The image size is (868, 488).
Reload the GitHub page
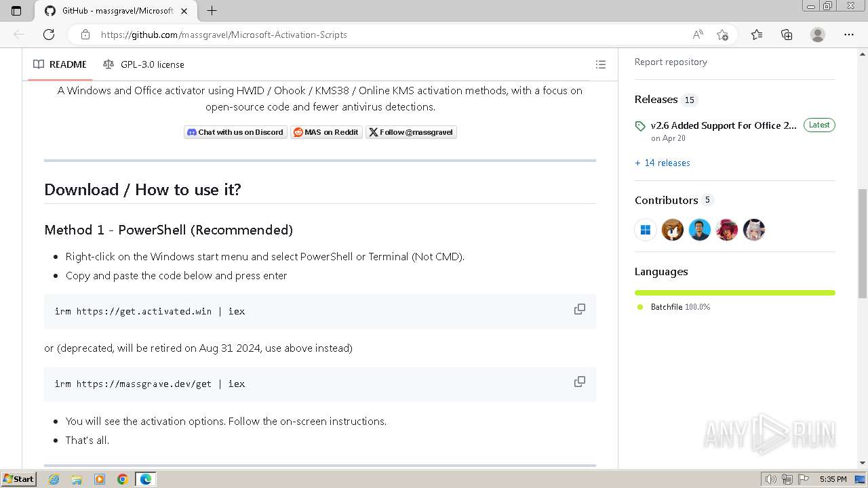49,35
